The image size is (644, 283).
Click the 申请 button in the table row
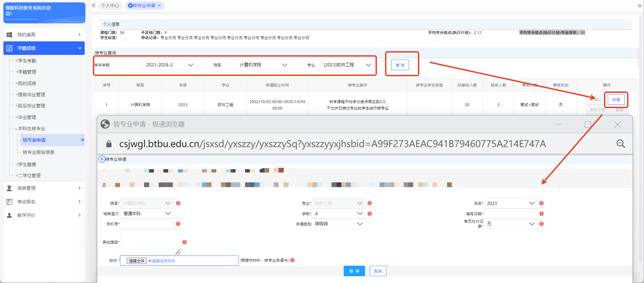pyautogui.click(x=616, y=100)
